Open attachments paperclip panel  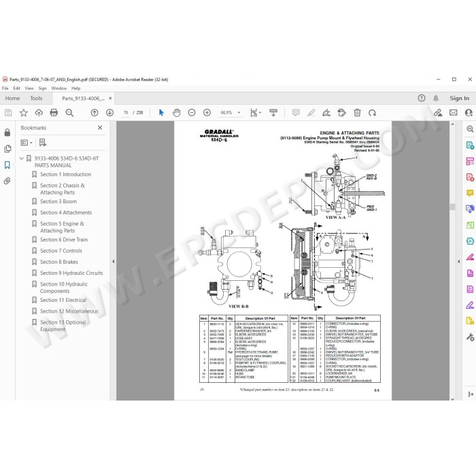click(7, 182)
